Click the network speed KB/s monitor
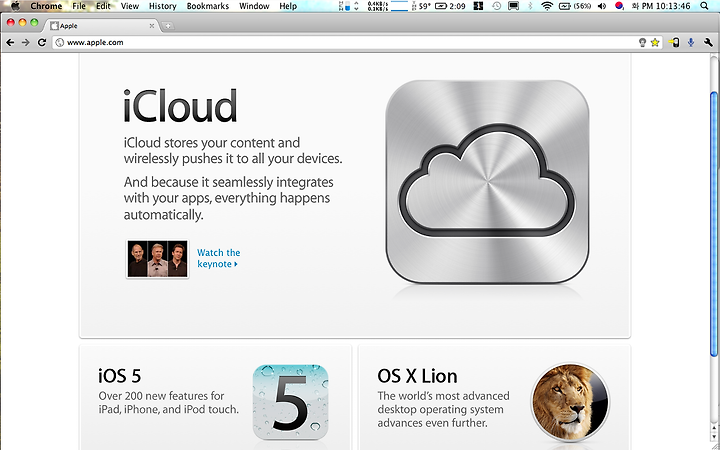 [x=388, y=6]
